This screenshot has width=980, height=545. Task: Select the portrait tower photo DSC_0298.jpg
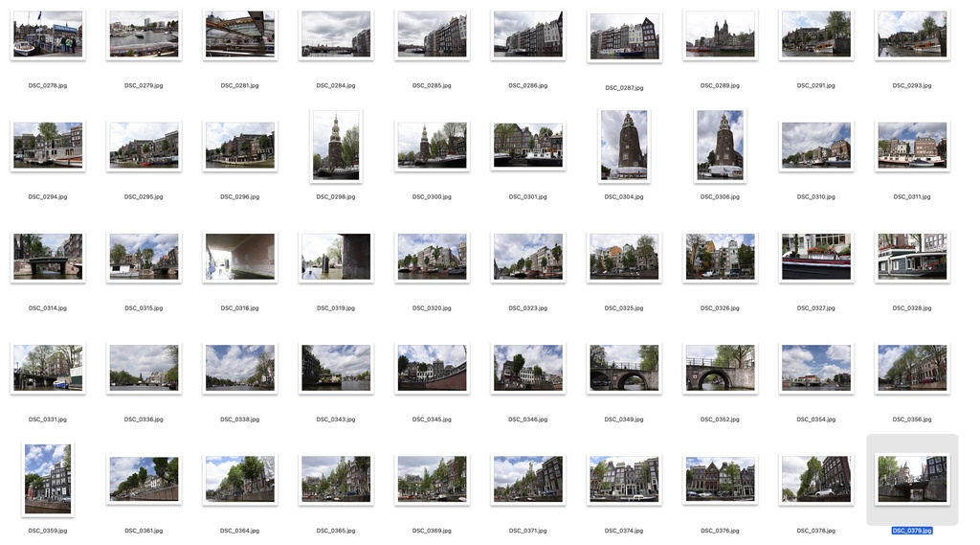[x=336, y=146]
